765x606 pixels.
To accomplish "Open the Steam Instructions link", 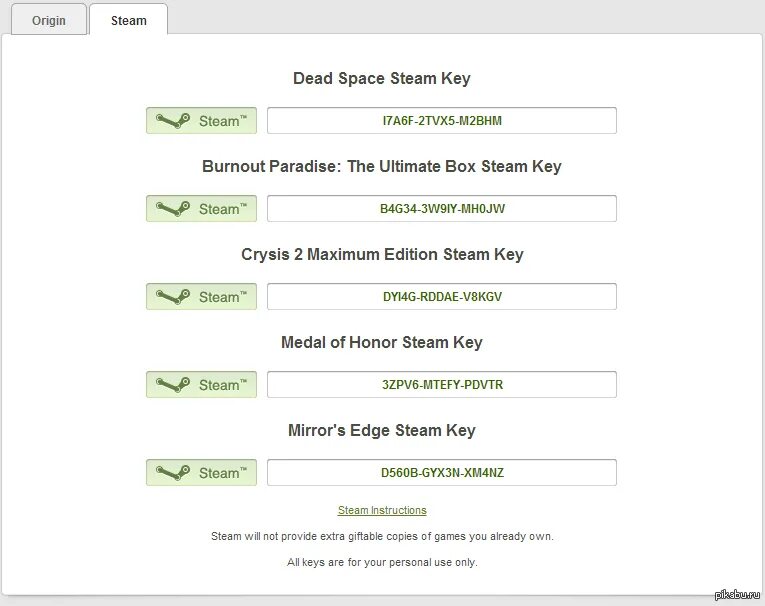I will point(382,510).
